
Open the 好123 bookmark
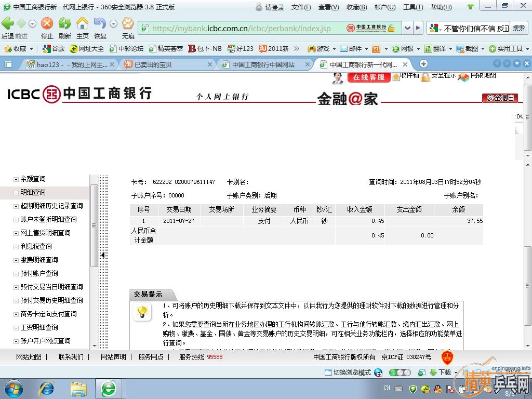click(241, 49)
